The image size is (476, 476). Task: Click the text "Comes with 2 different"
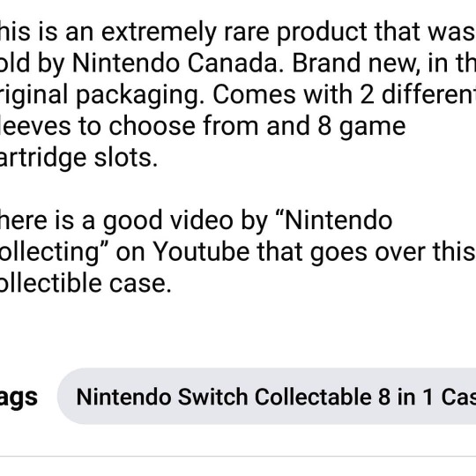[345, 94]
